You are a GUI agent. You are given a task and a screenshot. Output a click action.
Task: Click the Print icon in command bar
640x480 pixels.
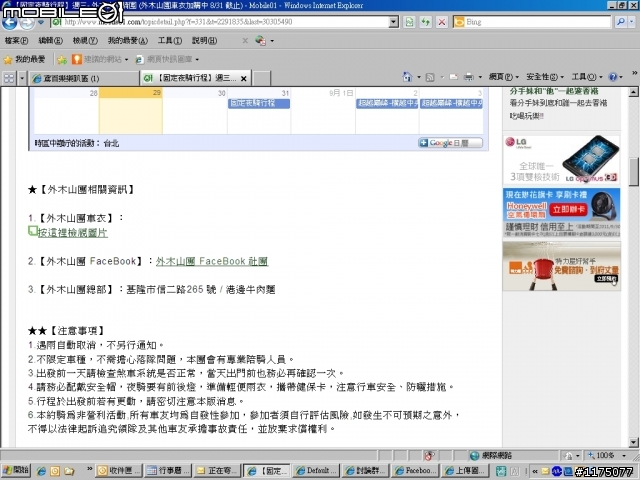470,77
